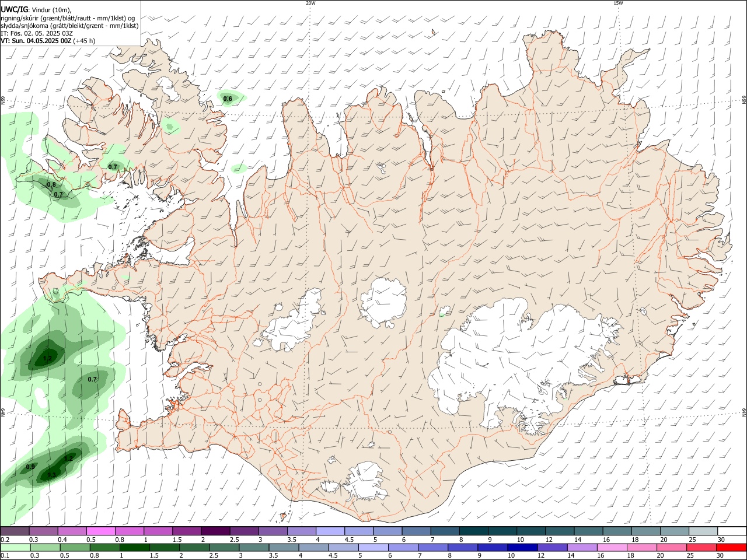Select the 0.3 swatch in upper purple legend
The height and width of the screenshot is (560, 747).
pos(43,531)
